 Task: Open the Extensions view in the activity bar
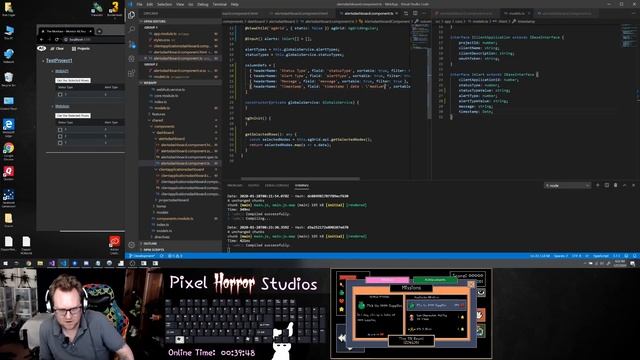point(131,73)
